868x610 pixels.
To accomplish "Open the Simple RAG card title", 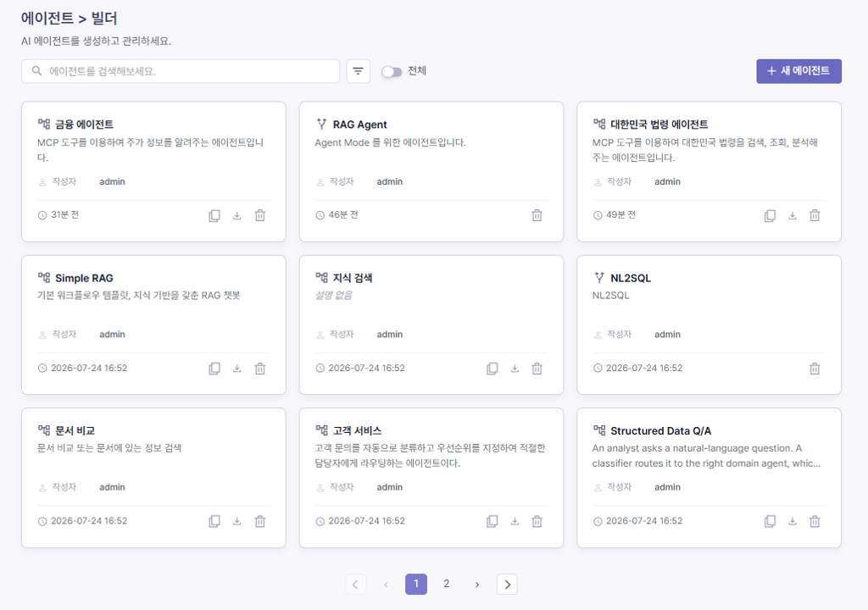I will click(84, 278).
